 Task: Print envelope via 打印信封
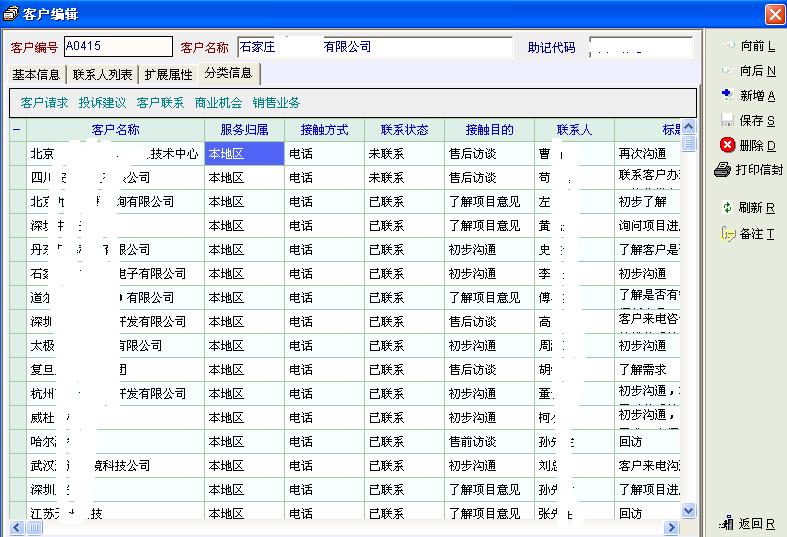723,170
